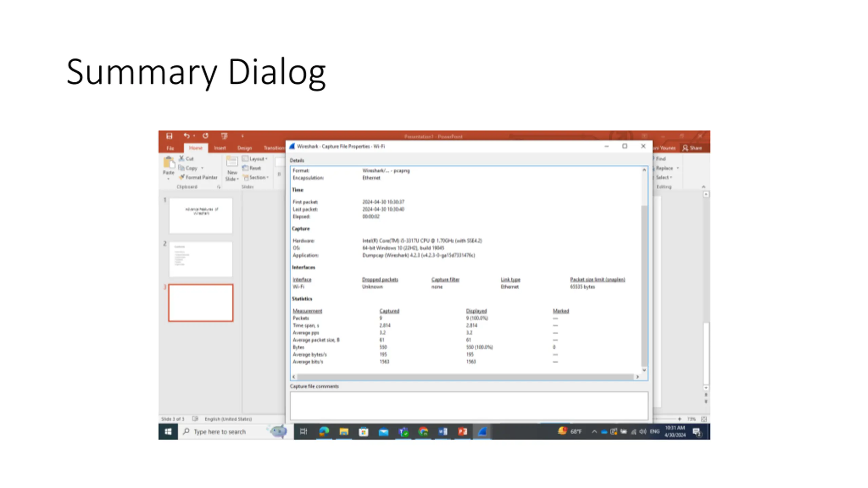The width and height of the screenshot is (868, 488).
Task: Click the 'Interface' column header
Action: [x=302, y=280]
